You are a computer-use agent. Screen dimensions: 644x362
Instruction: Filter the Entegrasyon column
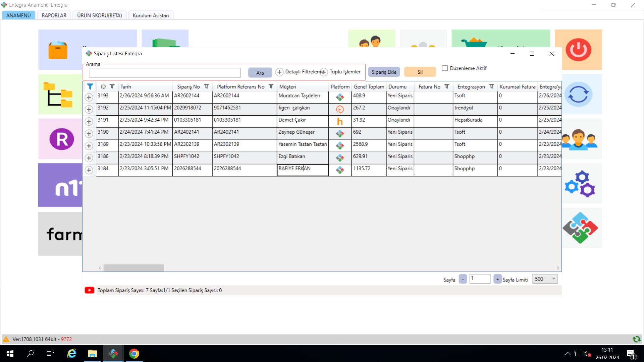pos(491,86)
